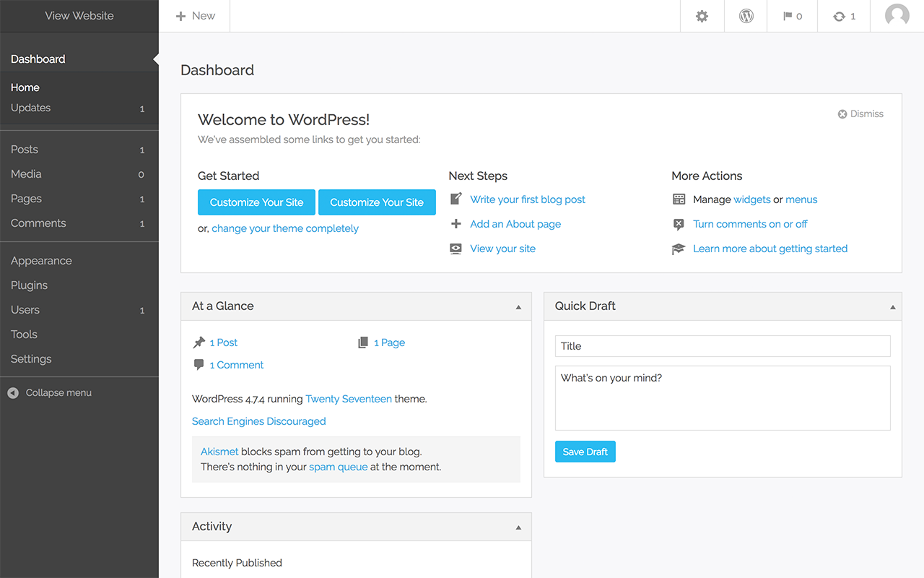
Task: Click the plus icon beside Add an About page
Action: (456, 224)
